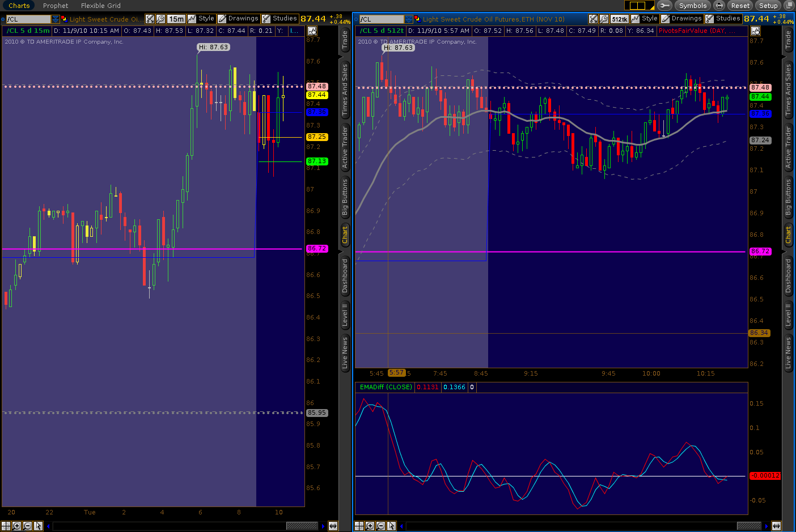This screenshot has height=532, width=796.
Task: Switch to the Charts tab
Action: [x=19, y=6]
